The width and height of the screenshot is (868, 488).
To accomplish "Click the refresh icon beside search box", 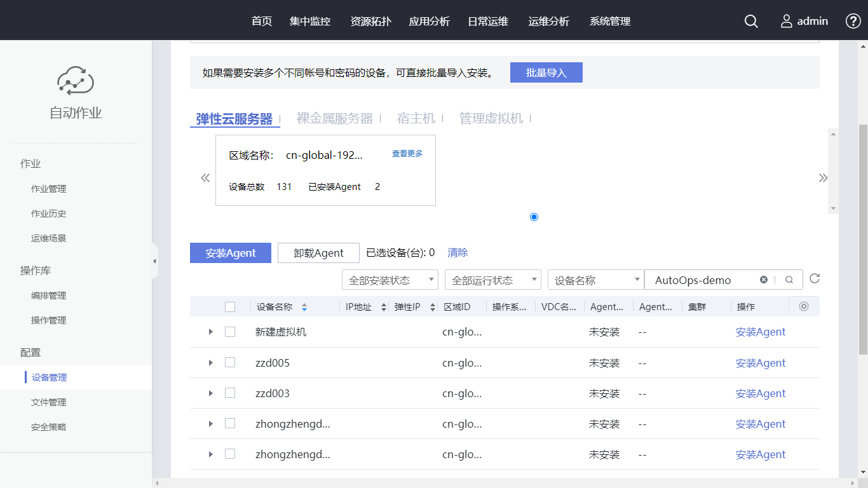I will (x=815, y=279).
